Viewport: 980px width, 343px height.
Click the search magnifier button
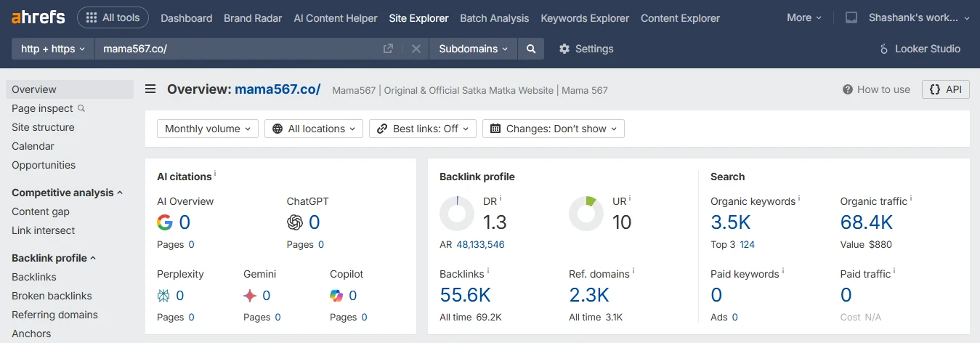[531, 49]
